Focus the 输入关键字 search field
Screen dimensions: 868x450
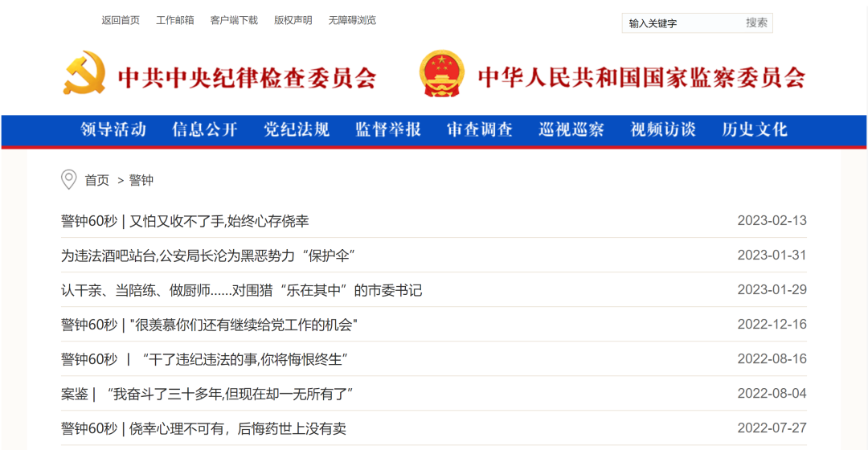coord(682,23)
